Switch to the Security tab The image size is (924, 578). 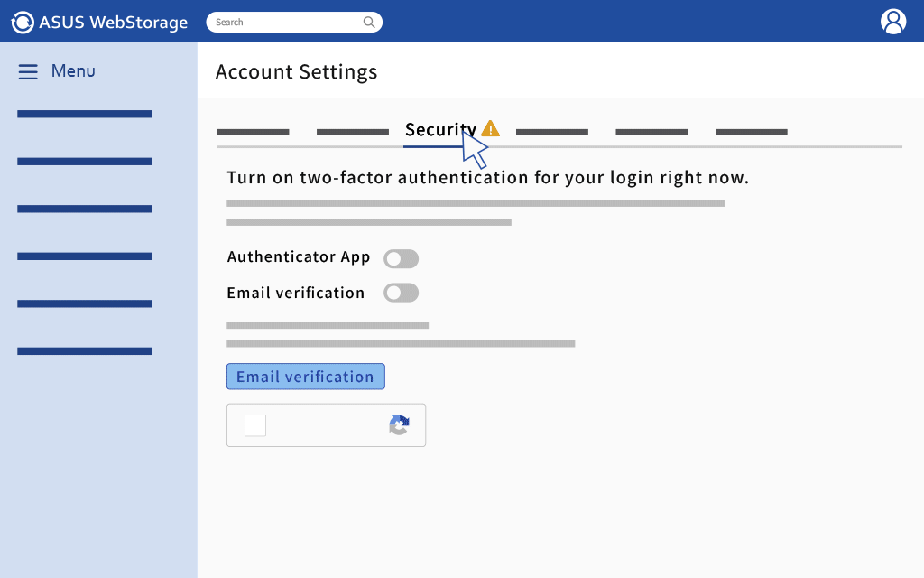440,130
